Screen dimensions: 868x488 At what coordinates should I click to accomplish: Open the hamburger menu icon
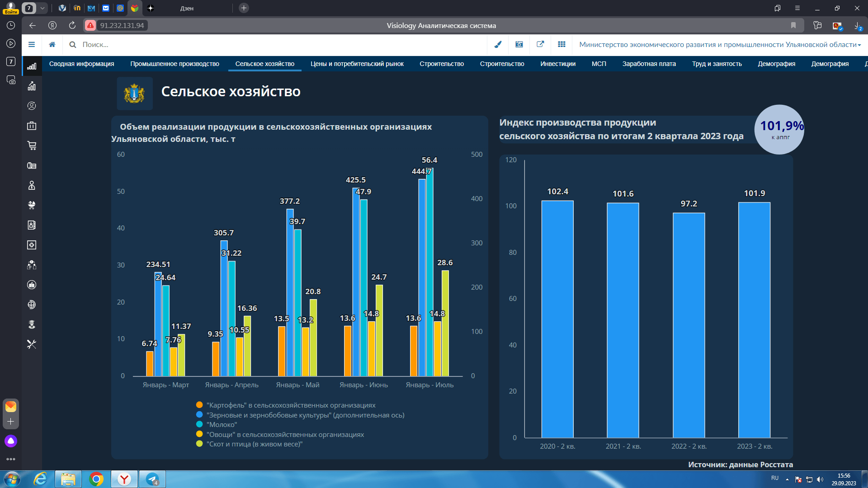point(32,44)
